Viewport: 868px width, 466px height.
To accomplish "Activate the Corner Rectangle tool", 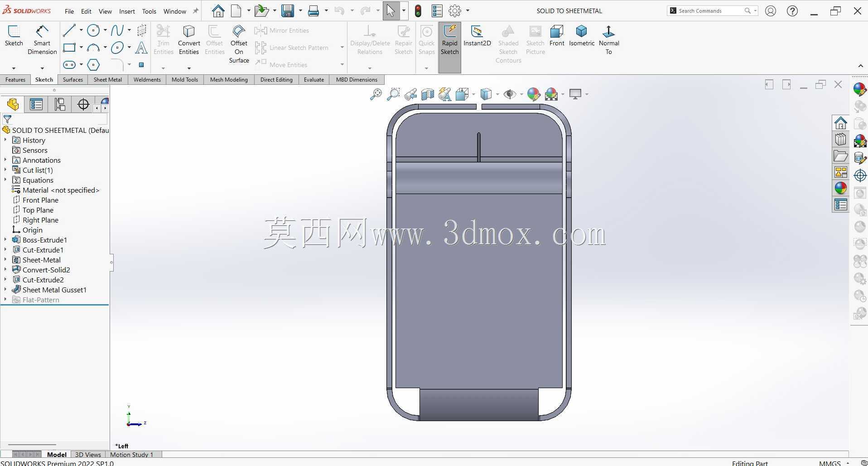I will point(69,48).
